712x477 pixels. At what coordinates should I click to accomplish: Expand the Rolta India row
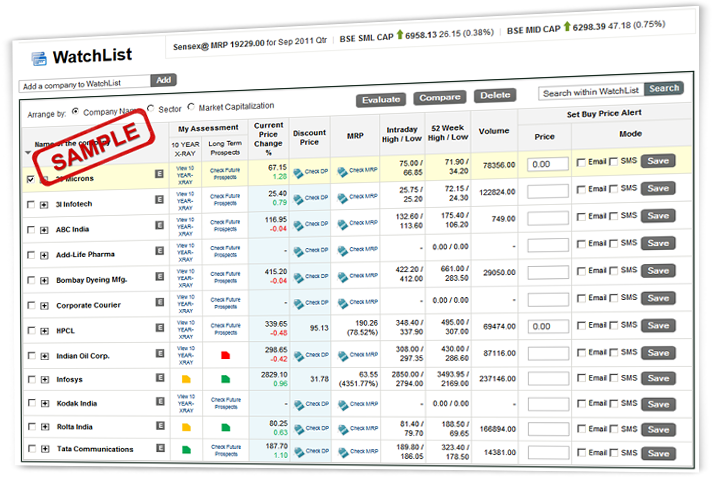[x=44, y=427]
